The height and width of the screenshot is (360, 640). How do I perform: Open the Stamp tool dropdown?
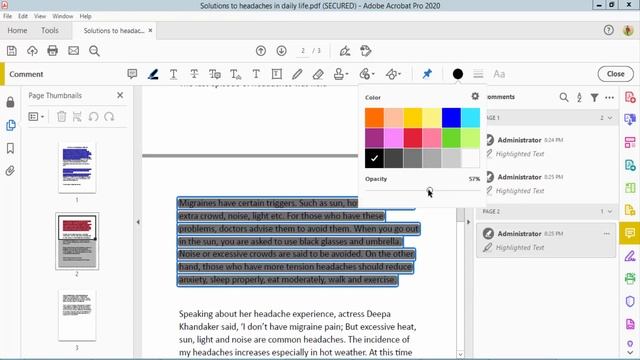(341, 74)
